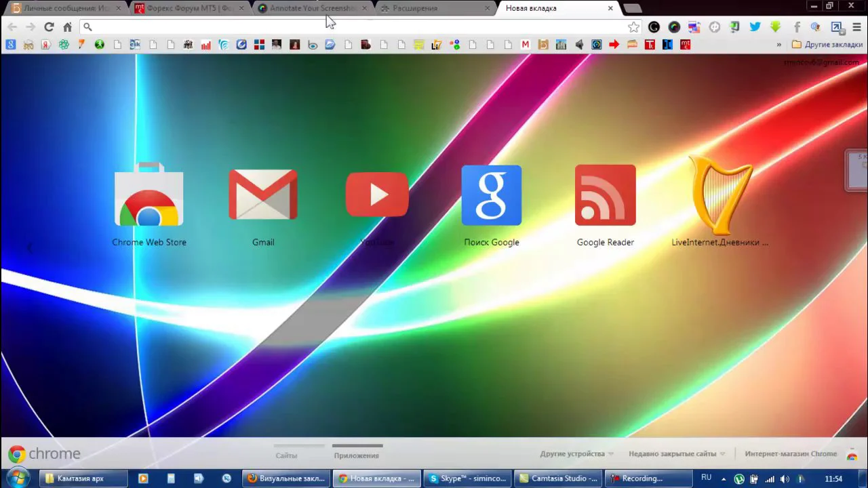Click the color wheel screenshot extension
This screenshot has width=868, height=488.
674,27
